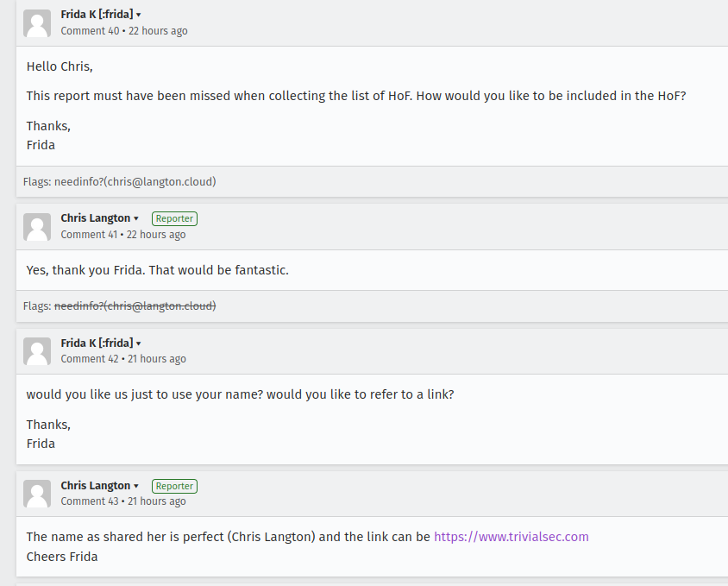Expand Chris Langton's dropdown on Comment 43
Screen dimensions: 728x586
(136, 486)
